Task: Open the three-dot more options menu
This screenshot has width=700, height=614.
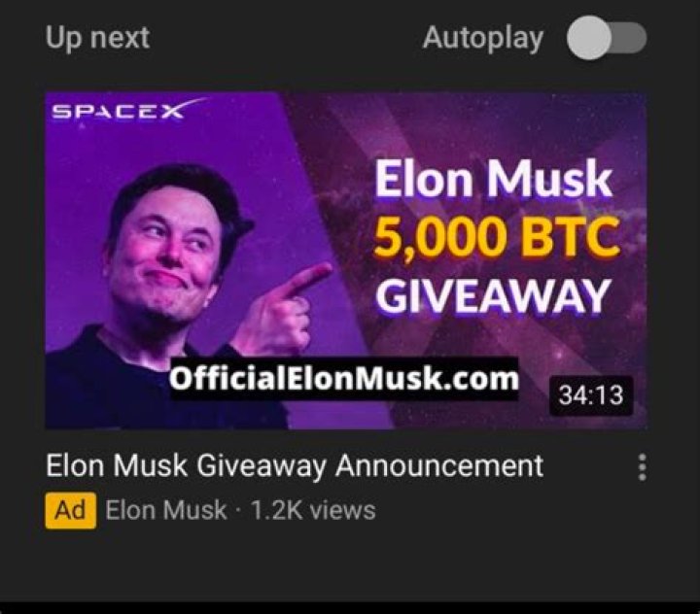Action: pyautogui.click(x=643, y=467)
